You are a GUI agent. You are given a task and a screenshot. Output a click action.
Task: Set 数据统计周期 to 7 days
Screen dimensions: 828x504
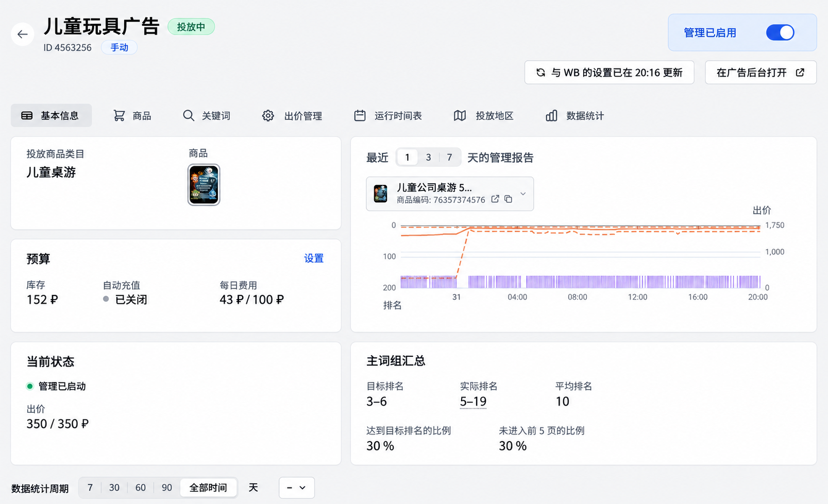tap(90, 488)
